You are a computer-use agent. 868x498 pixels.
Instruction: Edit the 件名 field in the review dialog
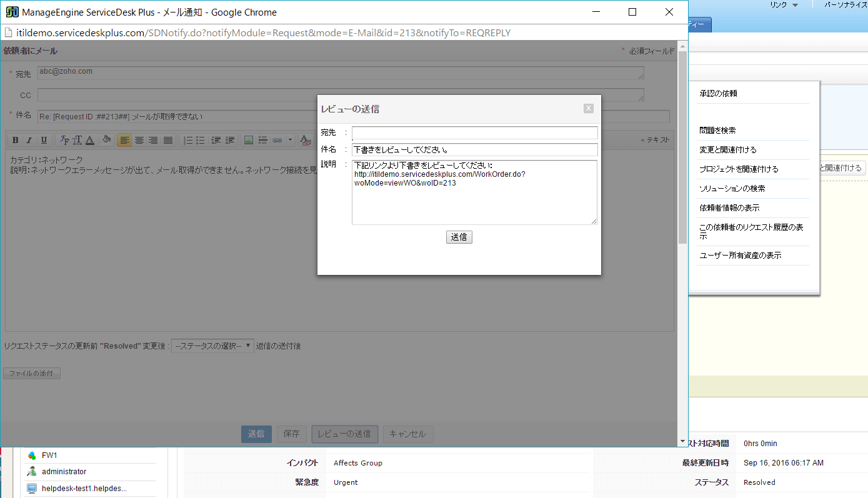(474, 149)
